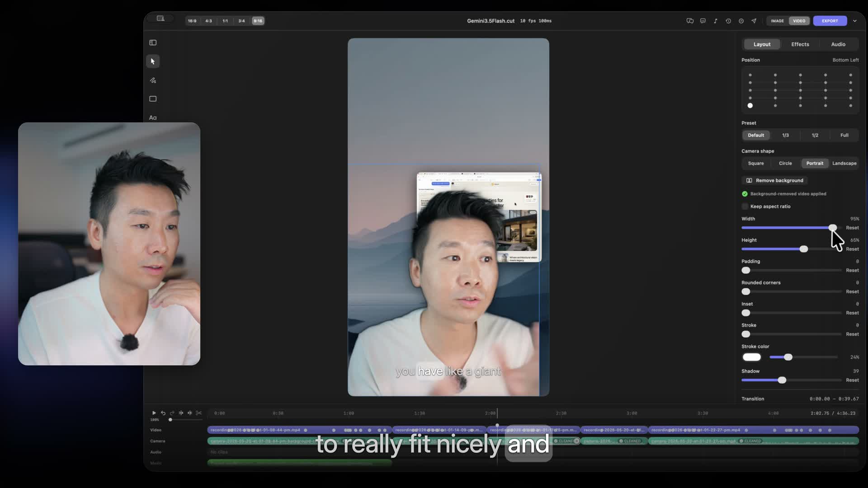Click the Height slider handle
The width and height of the screenshot is (868, 488).
pos(803,249)
